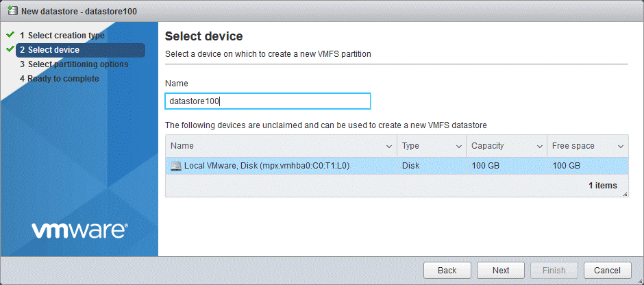Click the datastore icon in title bar
Image resolution: width=644 pixels, height=285 pixels.
[x=11, y=10]
